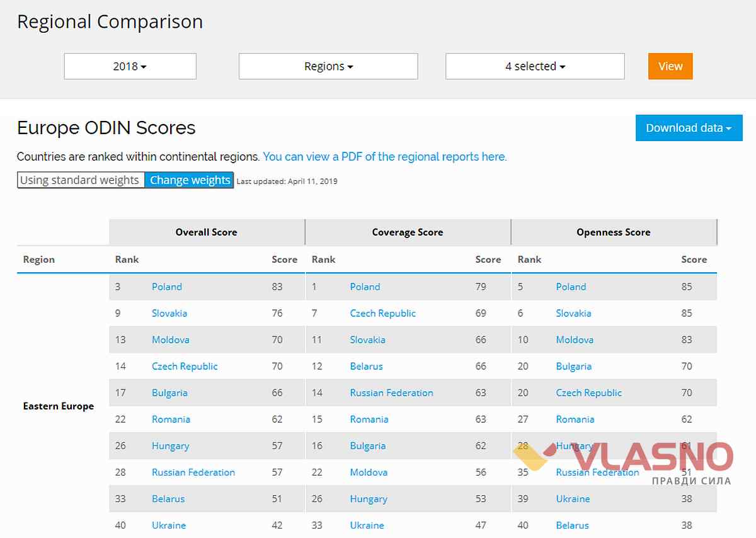The height and width of the screenshot is (538, 756).
Task: Click Rank header under Overall Score
Action: (127, 260)
